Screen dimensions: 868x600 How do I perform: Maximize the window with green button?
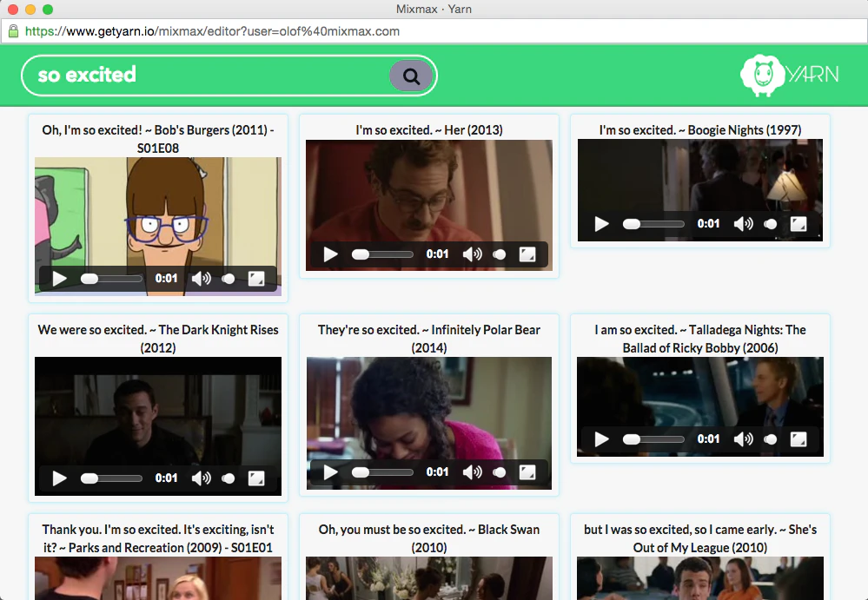point(48,10)
